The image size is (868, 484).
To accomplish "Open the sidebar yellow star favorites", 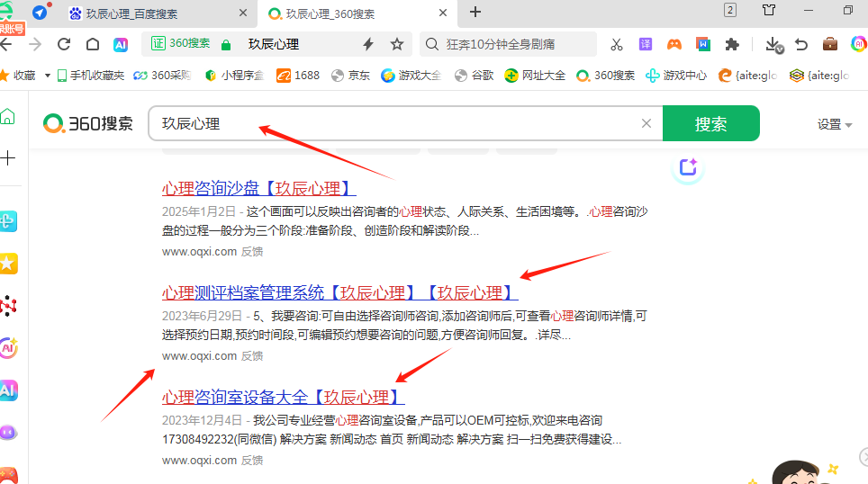I will tap(8, 264).
